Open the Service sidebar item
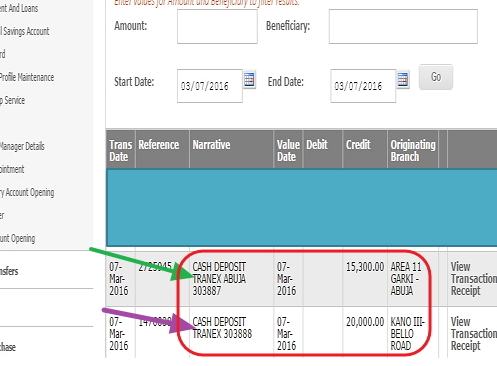Viewport: 497px width, 366px height. [13, 100]
